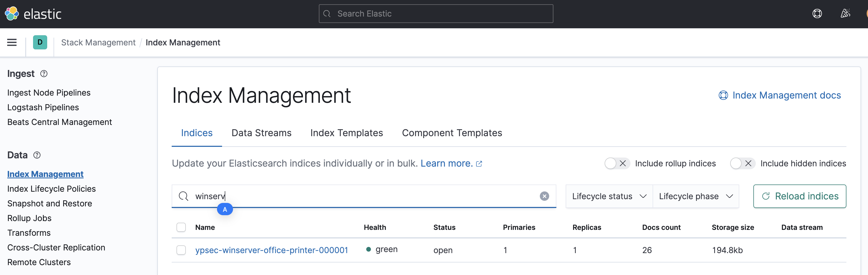The height and width of the screenshot is (275, 868).
Task: Click the Search Elastic input field
Action: point(436,14)
